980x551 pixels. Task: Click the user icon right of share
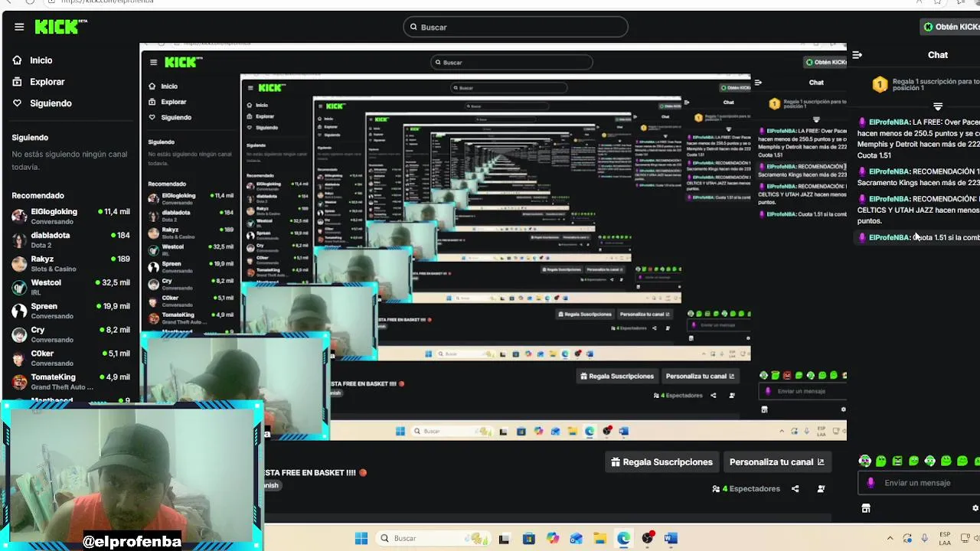pos(821,489)
